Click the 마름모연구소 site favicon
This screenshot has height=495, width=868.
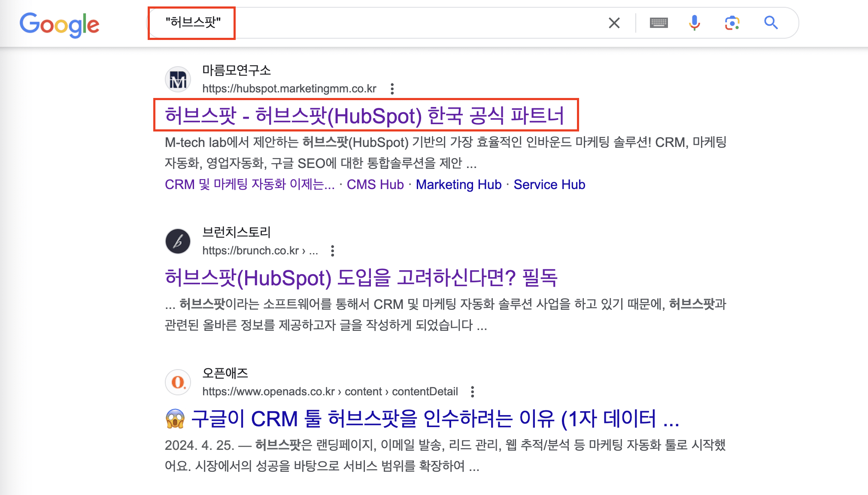[178, 79]
